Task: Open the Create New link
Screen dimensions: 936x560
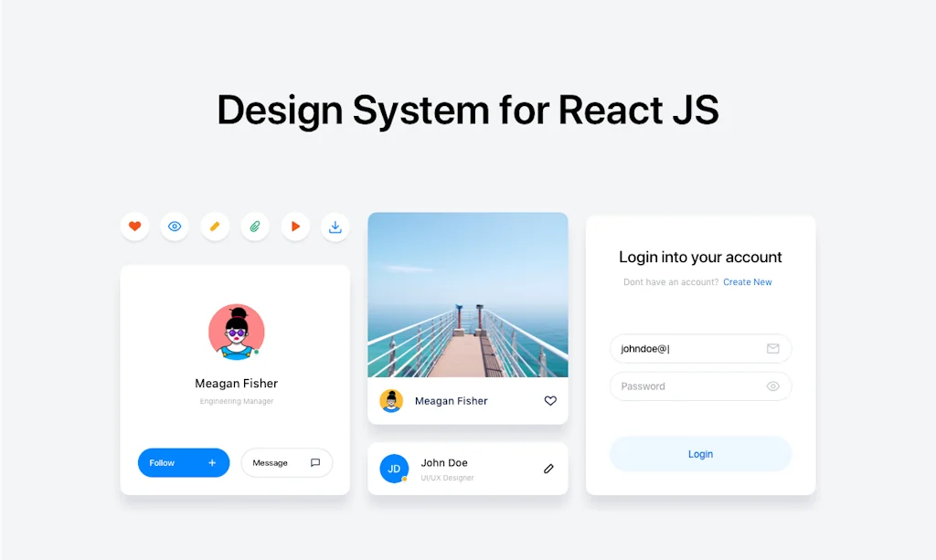Action: point(748,281)
